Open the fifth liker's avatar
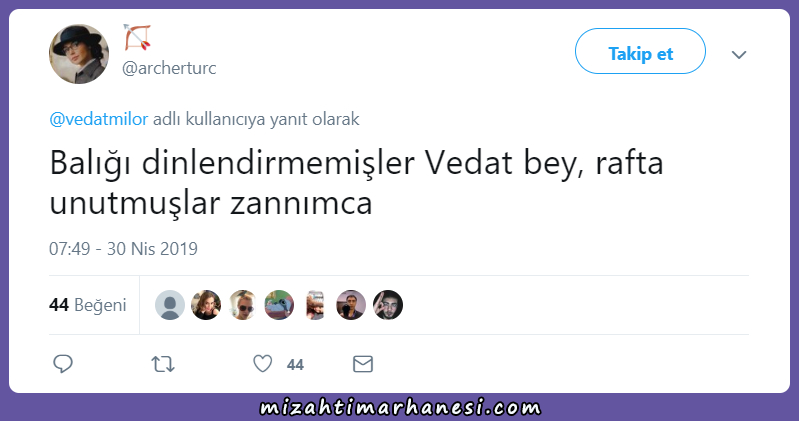The height and width of the screenshot is (421, 799). point(315,305)
